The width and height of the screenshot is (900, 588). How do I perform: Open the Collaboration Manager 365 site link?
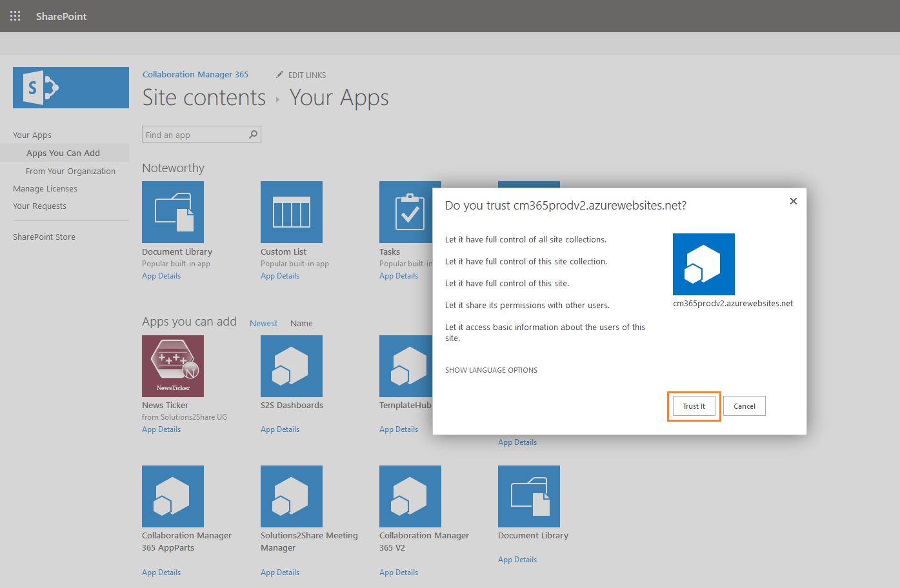(x=195, y=75)
